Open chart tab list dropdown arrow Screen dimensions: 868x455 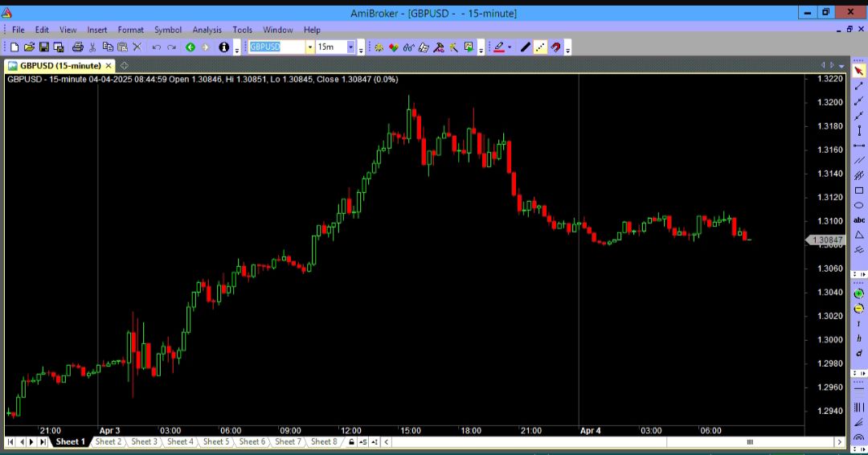click(x=842, y=66)
